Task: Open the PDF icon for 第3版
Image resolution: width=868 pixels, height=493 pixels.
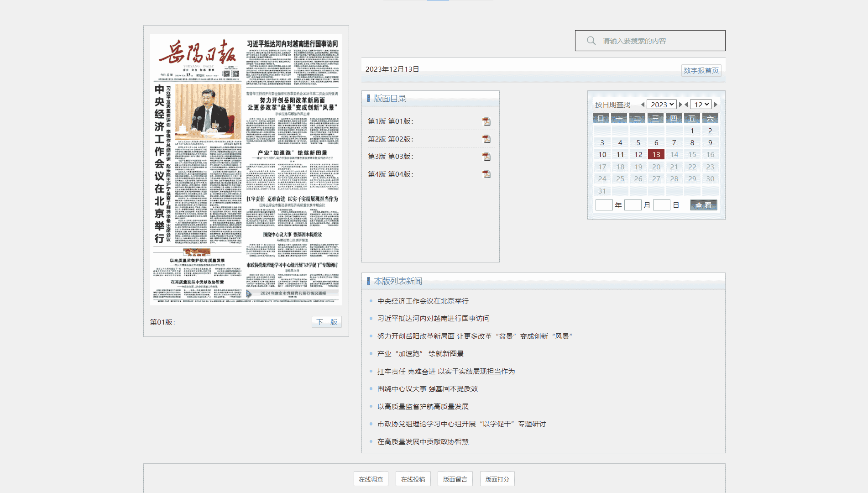Action: pyautogui.click(x=486, y=157)
